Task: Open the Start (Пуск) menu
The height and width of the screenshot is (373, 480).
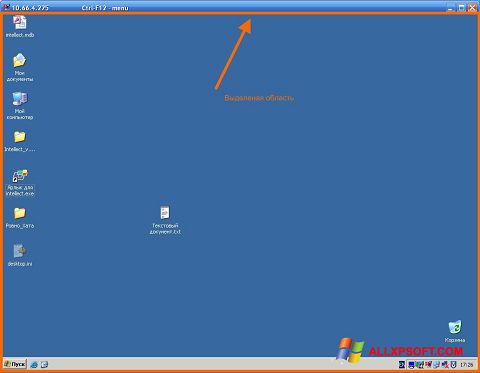Action: click(x=15, y=364)
